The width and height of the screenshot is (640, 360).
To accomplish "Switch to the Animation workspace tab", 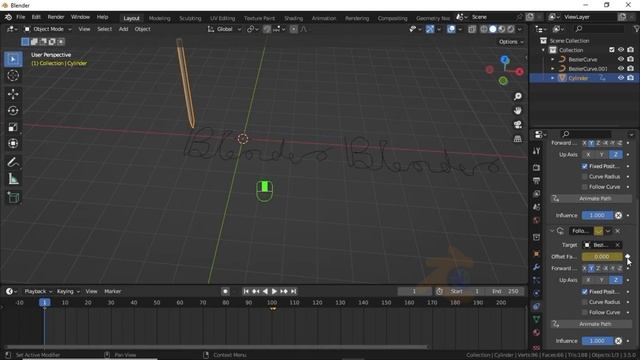I will pos(324,18).
